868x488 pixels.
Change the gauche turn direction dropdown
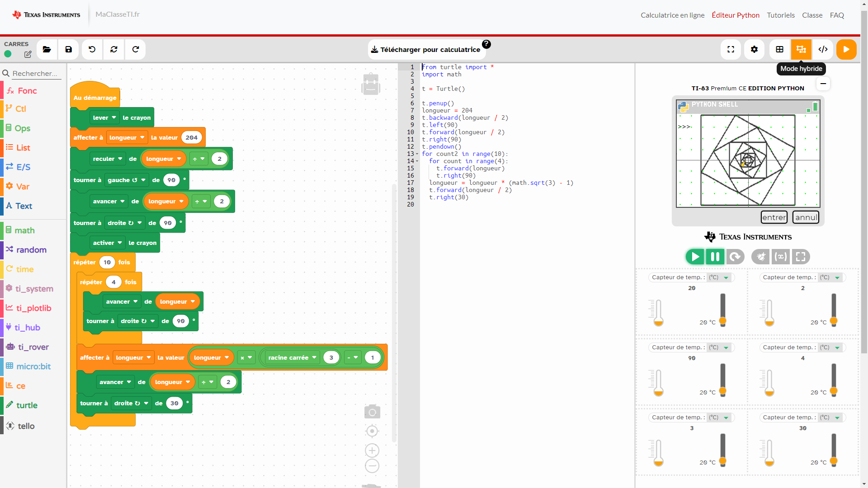click(126, 180)
